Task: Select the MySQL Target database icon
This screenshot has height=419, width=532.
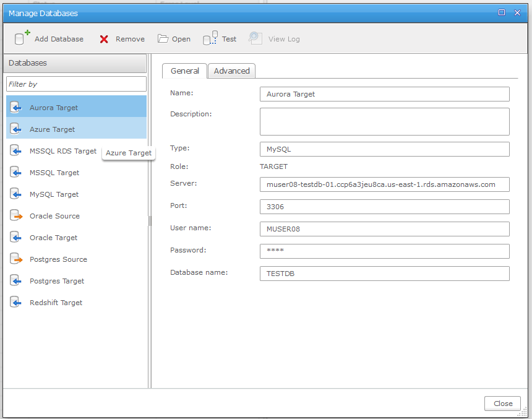Action: pos(17,194)
